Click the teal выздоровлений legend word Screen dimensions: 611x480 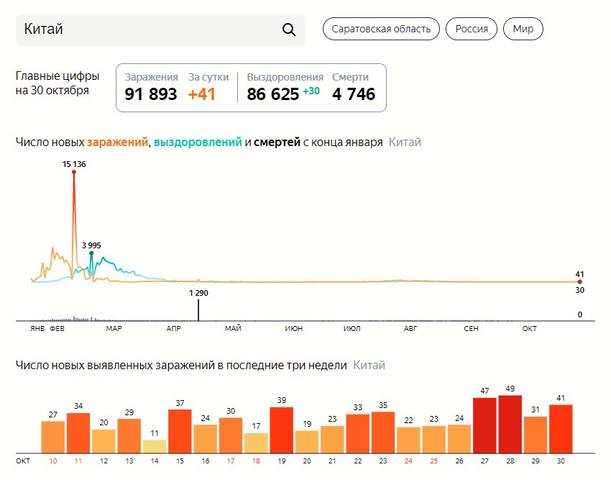pos(198,142)
